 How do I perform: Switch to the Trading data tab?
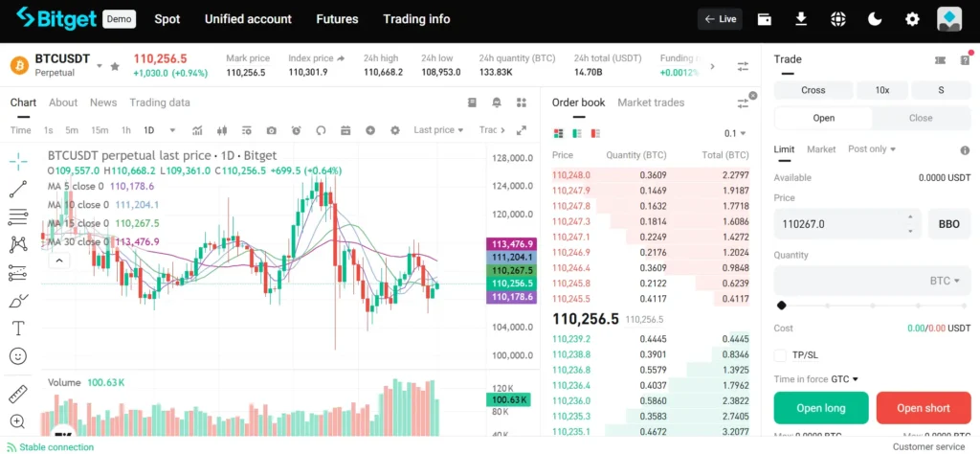click(160, 102)
